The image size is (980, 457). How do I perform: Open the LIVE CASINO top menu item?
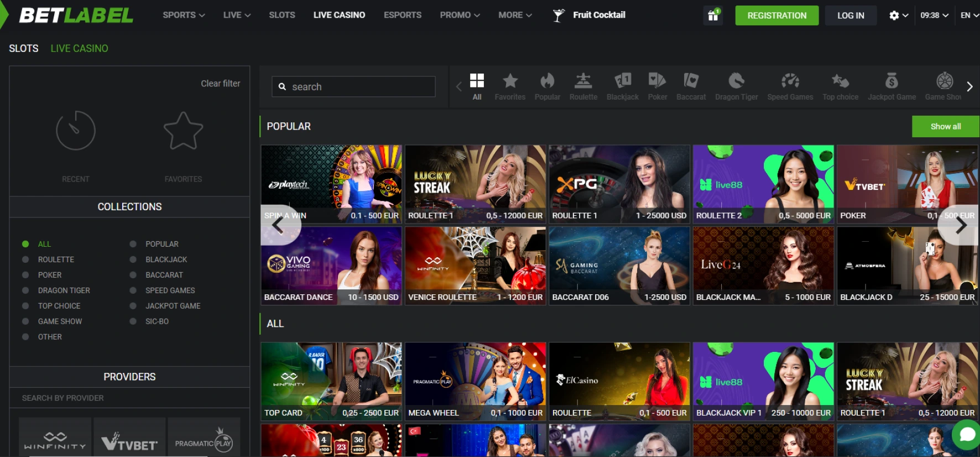tap(339, 15)
